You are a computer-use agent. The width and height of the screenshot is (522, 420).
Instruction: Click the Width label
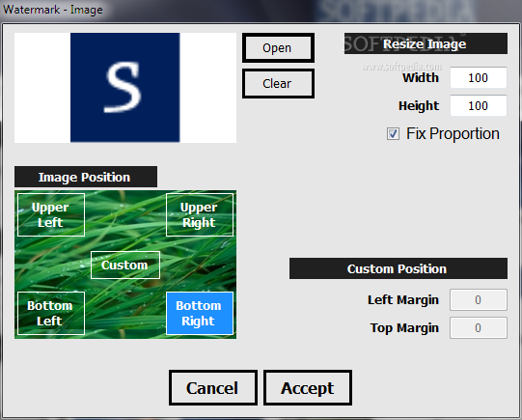[421, 77]
